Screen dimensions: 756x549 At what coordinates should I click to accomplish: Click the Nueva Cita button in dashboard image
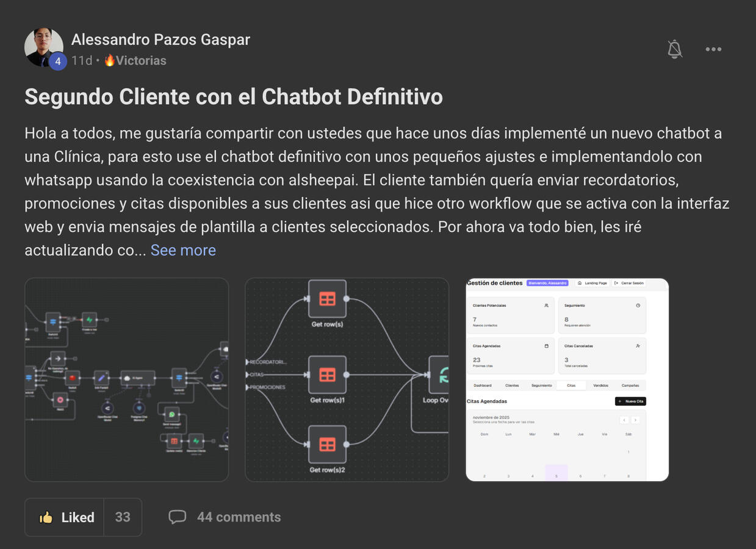[630, 401]
